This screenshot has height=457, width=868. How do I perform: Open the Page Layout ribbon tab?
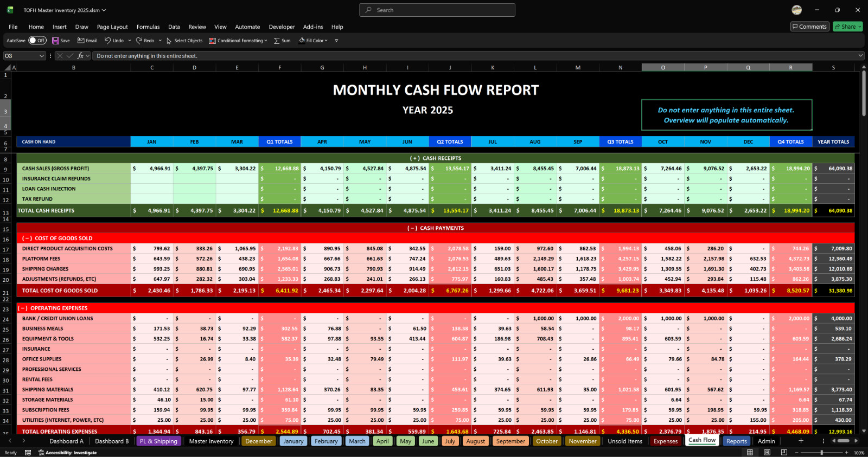pos(112,27)
